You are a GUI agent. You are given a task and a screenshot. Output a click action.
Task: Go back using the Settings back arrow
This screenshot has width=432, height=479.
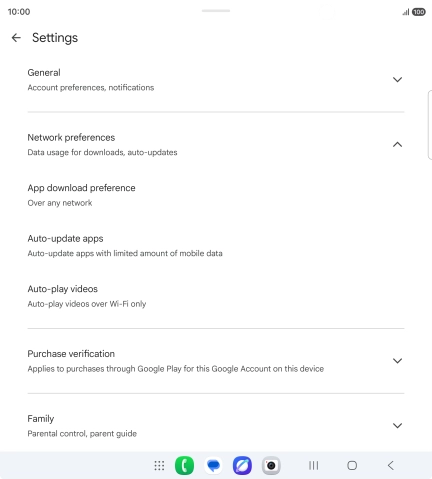[x=16, y=38]
